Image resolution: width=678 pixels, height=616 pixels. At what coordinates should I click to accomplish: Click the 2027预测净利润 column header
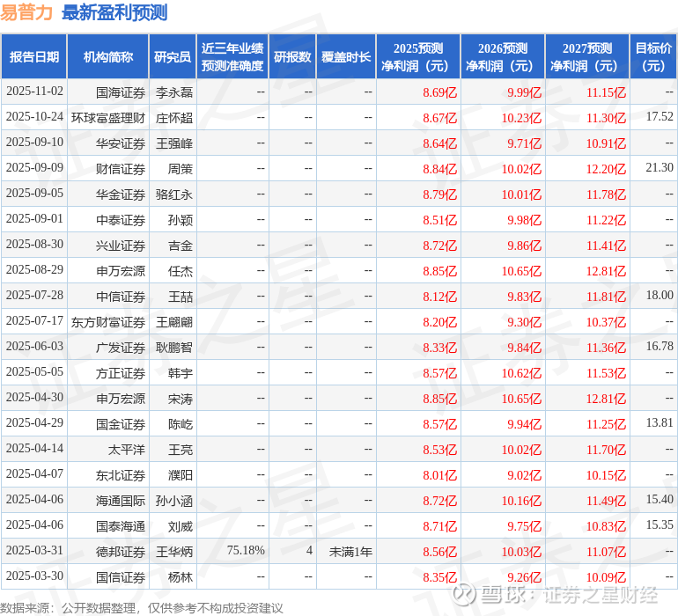coord(587,56)
